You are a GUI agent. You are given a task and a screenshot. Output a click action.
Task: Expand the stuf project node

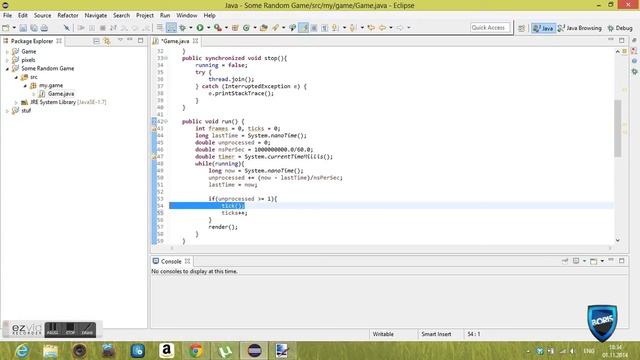pyautogui.click(x=7, y=111)
